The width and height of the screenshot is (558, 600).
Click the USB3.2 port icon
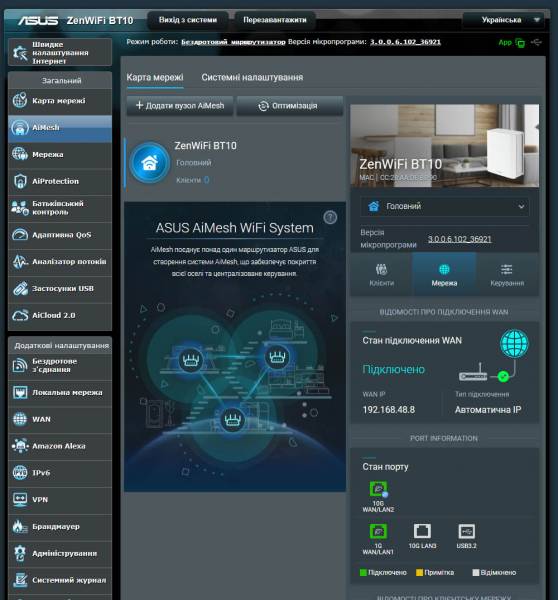tap(467, 531)
